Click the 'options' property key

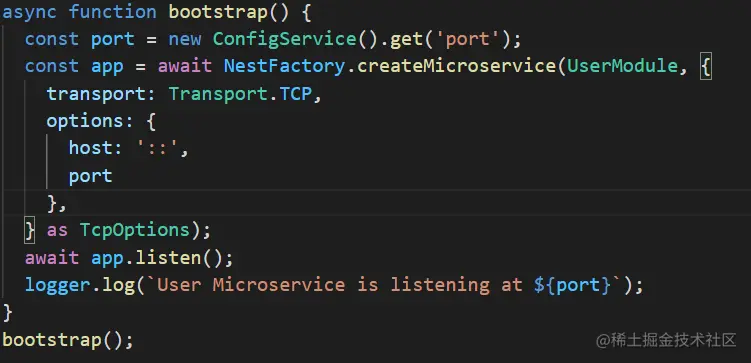85,121
